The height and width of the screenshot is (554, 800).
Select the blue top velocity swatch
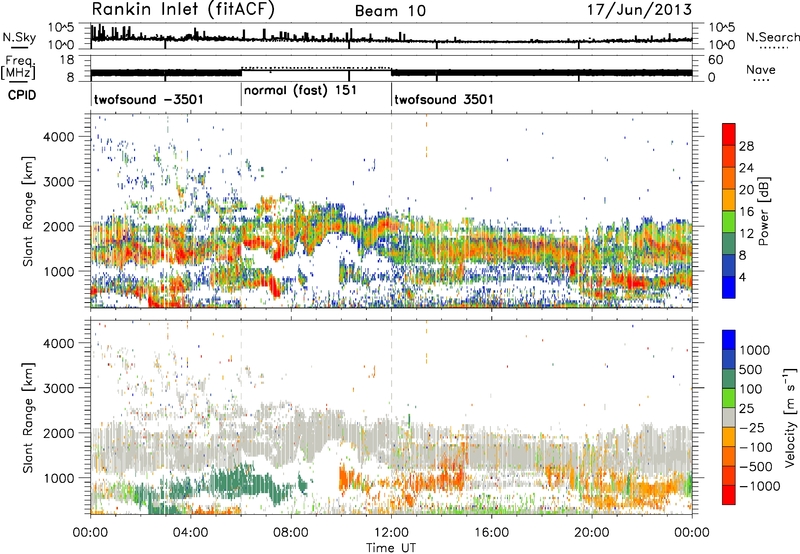[x=729, y=340]
